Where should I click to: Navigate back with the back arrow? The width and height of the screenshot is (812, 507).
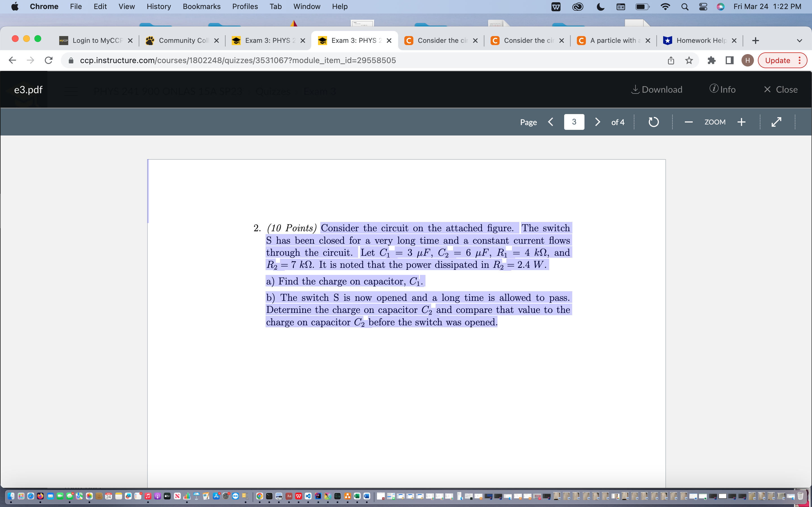click(x=12, y=60)
